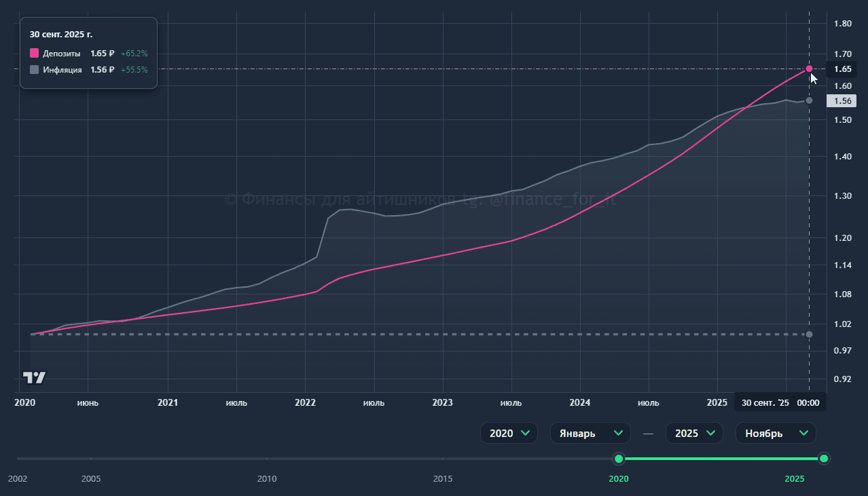Click the green selected range track
Image resolution: width=868 pixels, height=496 pixels.
click(x=720, y=459)
